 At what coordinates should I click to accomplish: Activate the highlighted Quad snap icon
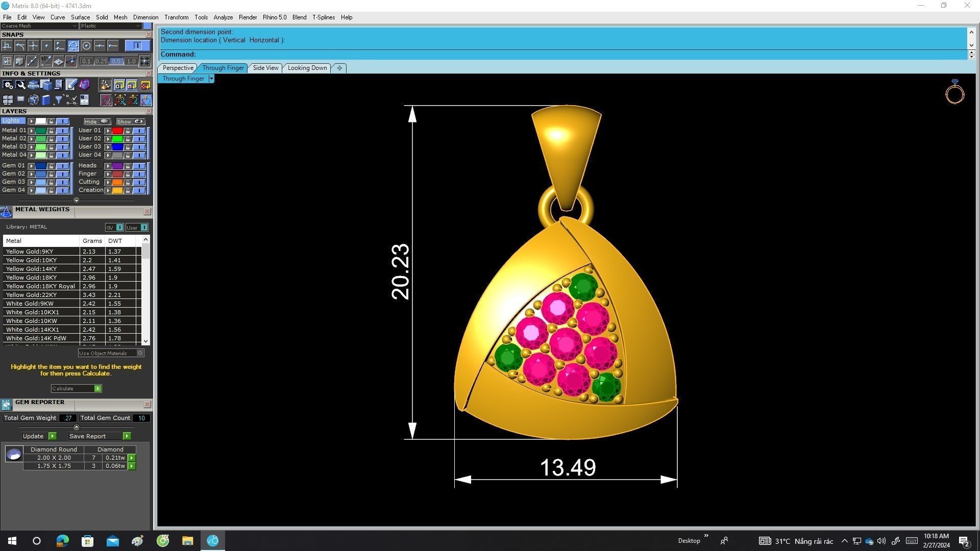(x=73, y=46)
